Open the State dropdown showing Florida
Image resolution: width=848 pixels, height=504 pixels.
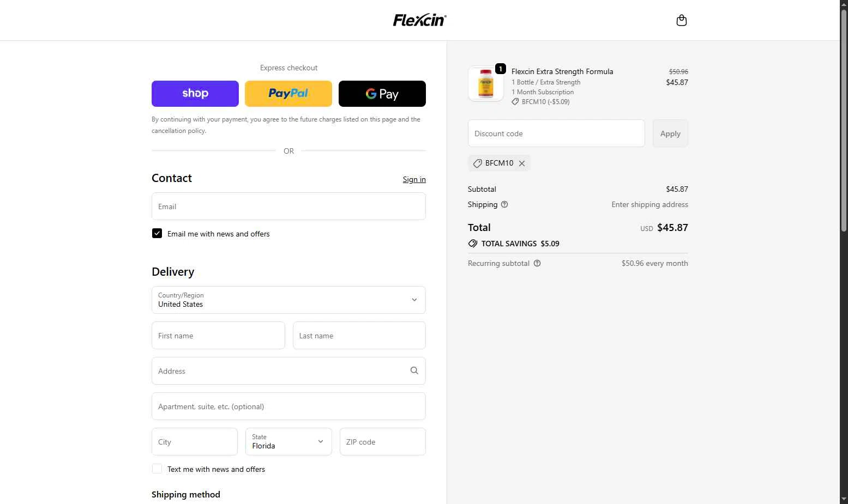[x=288, y=442]
